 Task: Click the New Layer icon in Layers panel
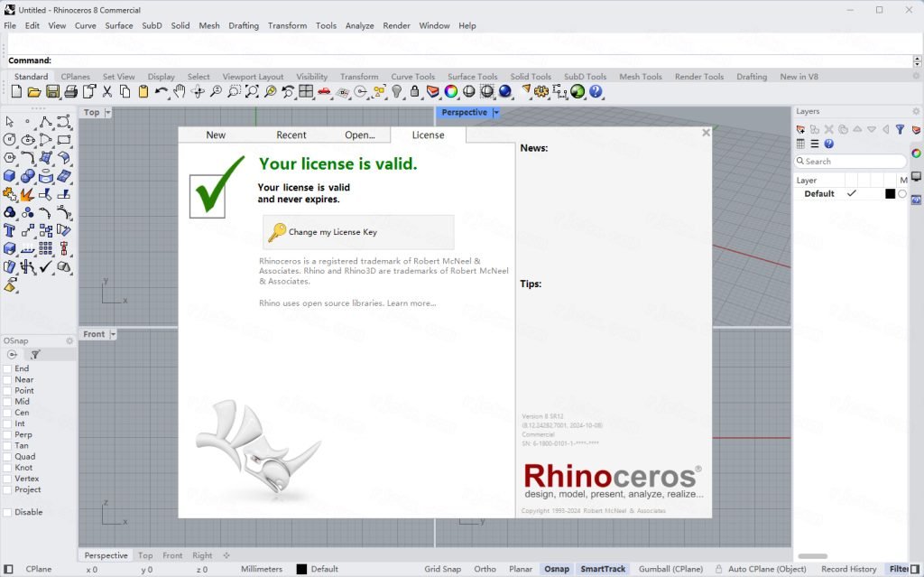[800, 129]
